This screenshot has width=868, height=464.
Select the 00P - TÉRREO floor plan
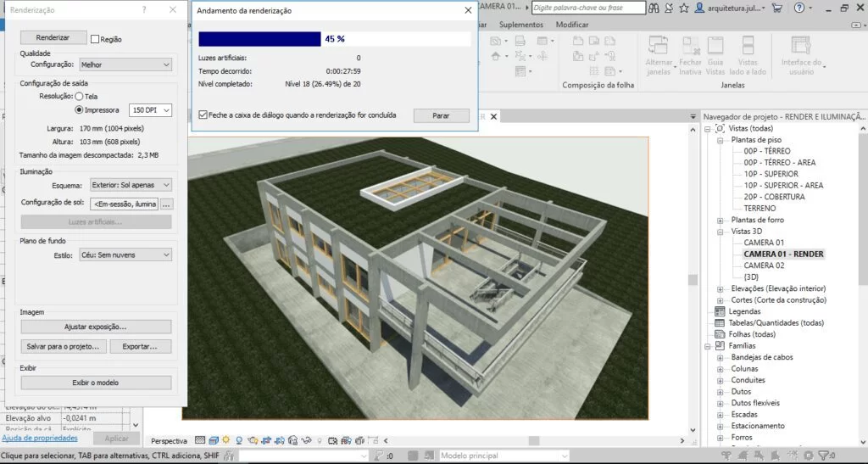(766, 151)
